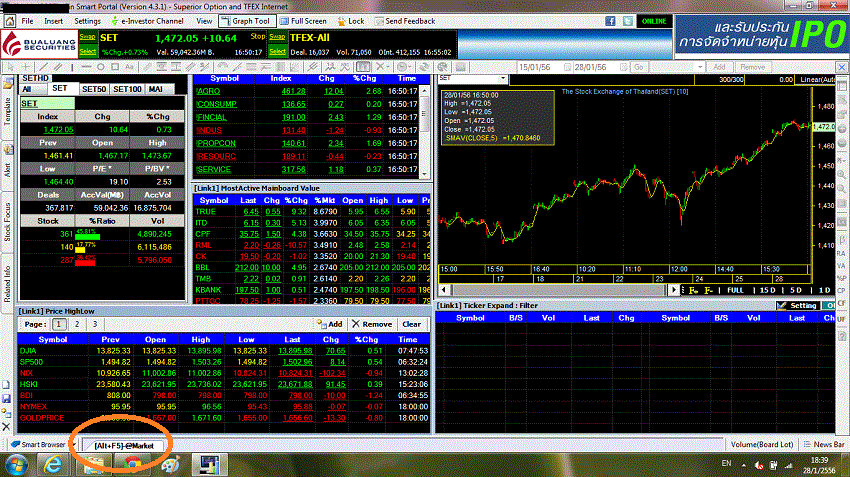
Task: Select the parallel lines drawing tool
Action: pyautogui.click(x=57, y=67)
